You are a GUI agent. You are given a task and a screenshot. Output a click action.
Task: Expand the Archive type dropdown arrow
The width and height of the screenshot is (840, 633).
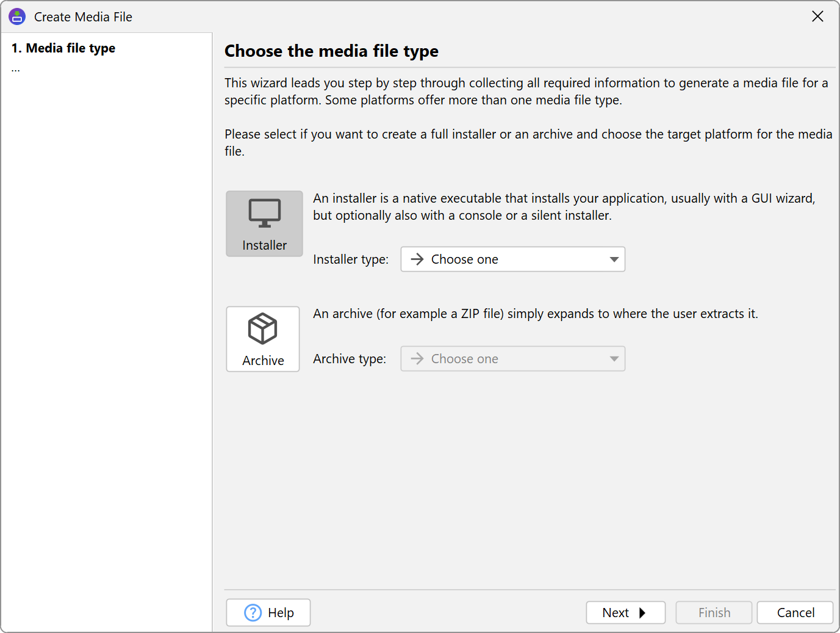[614, 359]
